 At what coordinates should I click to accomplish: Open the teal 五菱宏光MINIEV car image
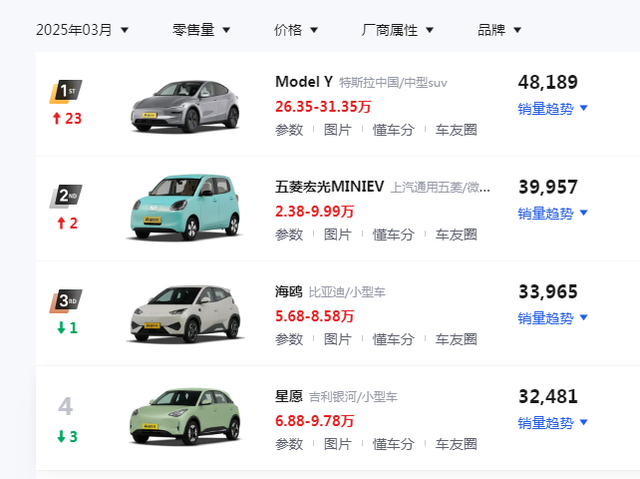click(x=185, y=207)
